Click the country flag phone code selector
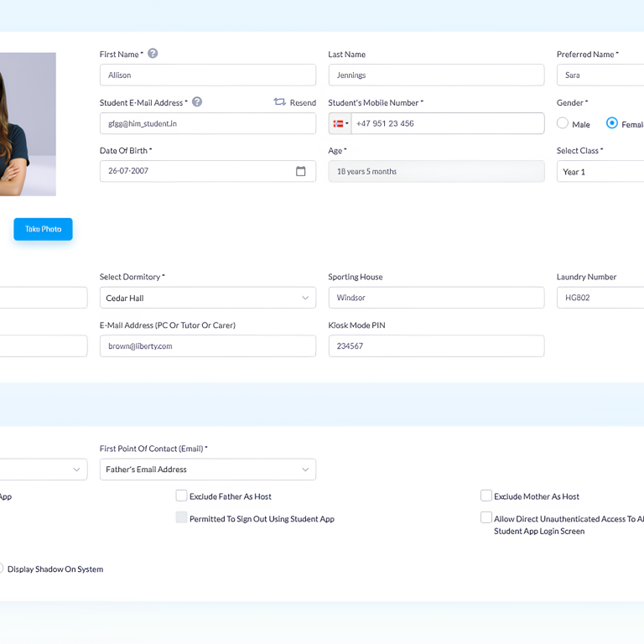Viewport: 644px width, 644px height. 340,123
